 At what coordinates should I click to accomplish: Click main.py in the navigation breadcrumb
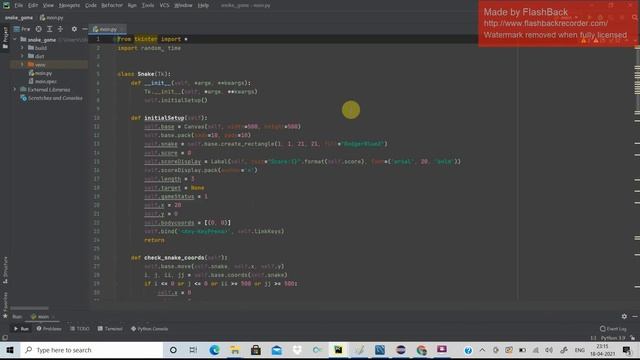pyautogui.click(x=52, y=18)
